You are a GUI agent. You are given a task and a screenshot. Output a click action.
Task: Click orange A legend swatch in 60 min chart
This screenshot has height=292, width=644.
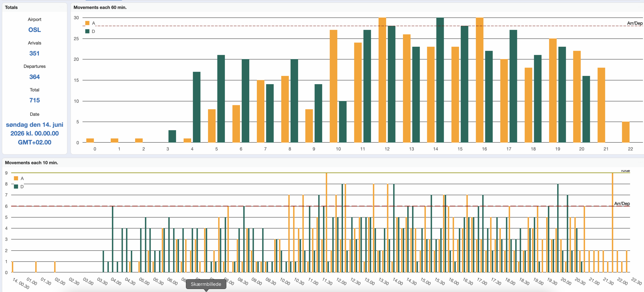coord(87,23)
